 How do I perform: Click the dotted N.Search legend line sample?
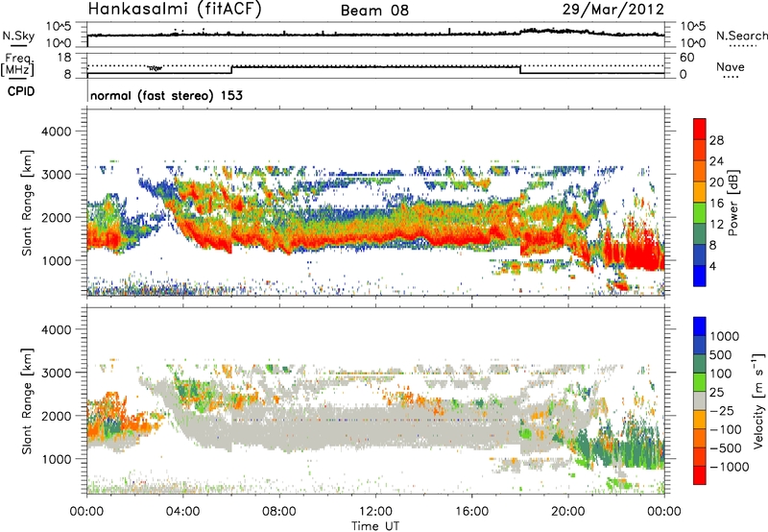(742, 46)
